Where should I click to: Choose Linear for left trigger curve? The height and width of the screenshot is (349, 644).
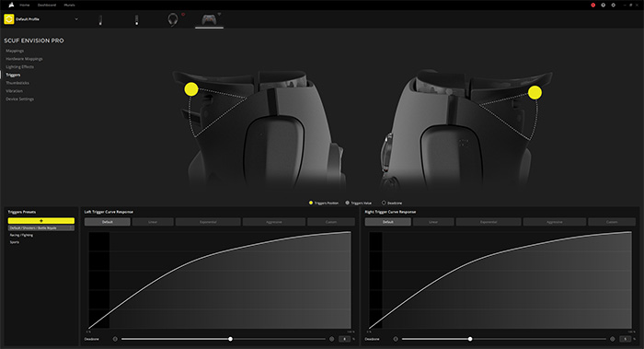pyautogui.click(x=153, y=222)
